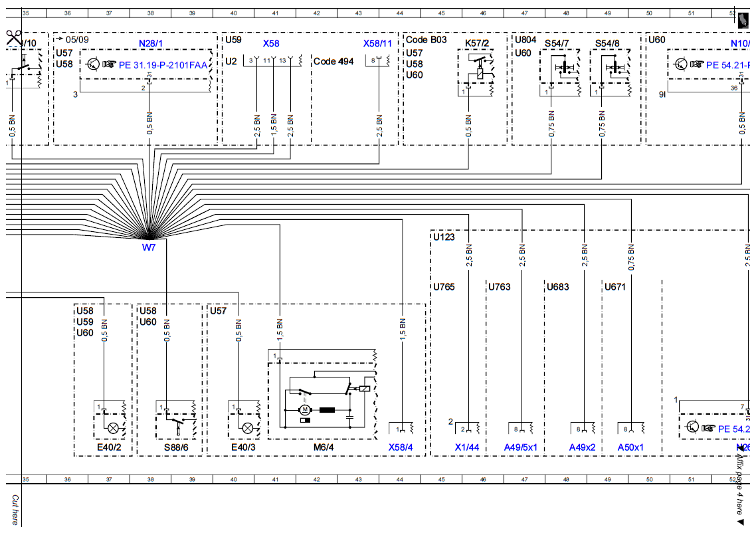This screenshot has height=533, width=756.
Task: Click the black arrow below Affix page 4 here
Action: point(740,522)
